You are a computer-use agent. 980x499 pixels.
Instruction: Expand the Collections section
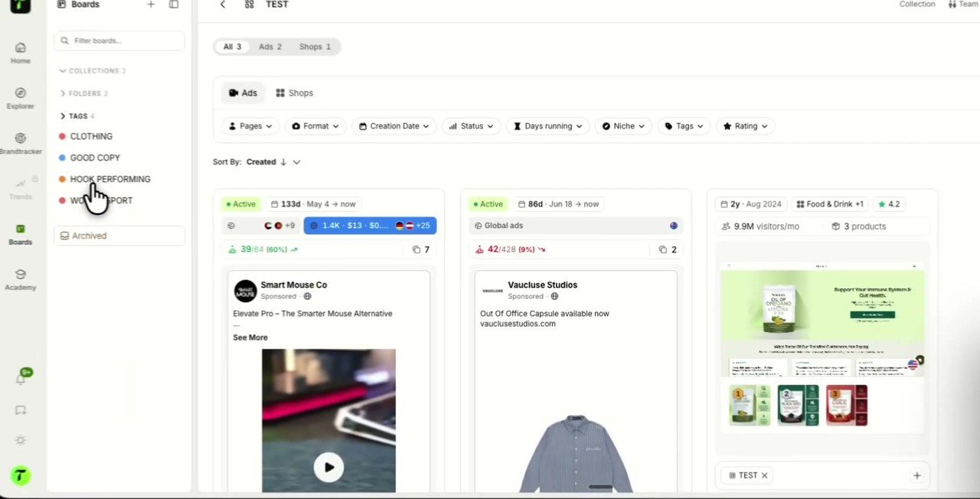[x=92, y=71]
